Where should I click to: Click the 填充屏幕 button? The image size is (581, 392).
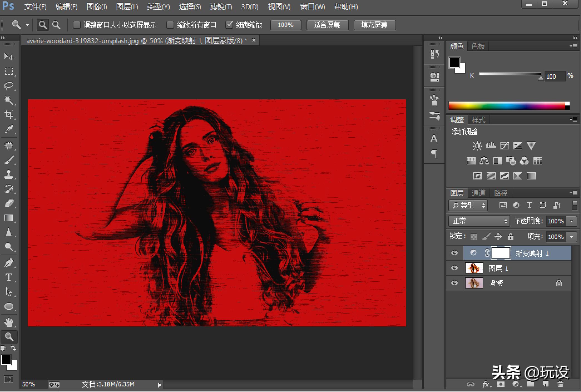pyautogui.click(x=374, y=25)
